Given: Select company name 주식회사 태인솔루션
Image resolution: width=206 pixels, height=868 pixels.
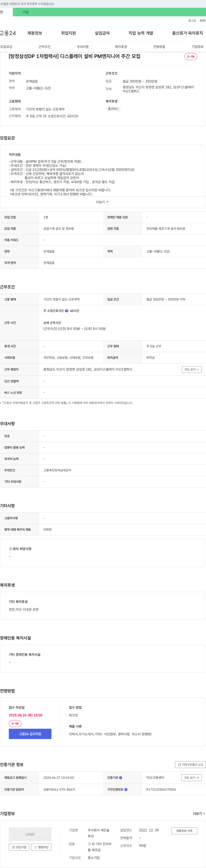Looking at the screenshot, I should tap(99, 833).
